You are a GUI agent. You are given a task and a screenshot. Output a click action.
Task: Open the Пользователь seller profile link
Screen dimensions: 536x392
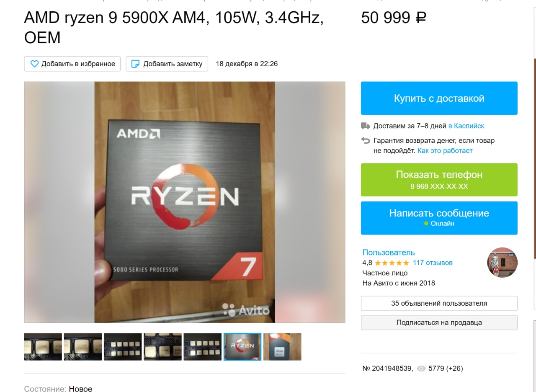tap(389, 253)
